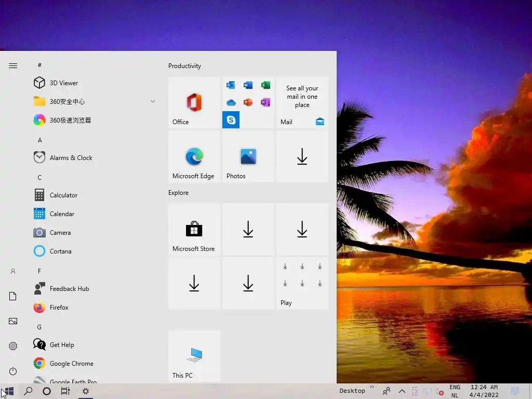The image size is (532, 399).
Task: Click letter A header in app list
Action: (39, 140)
